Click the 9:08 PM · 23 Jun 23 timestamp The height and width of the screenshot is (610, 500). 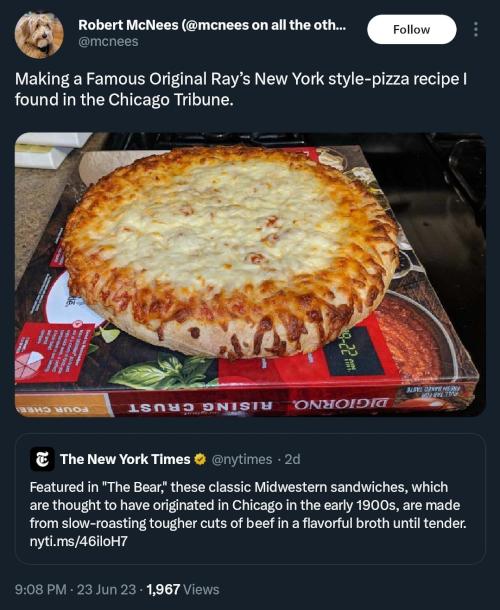point(75,589)
